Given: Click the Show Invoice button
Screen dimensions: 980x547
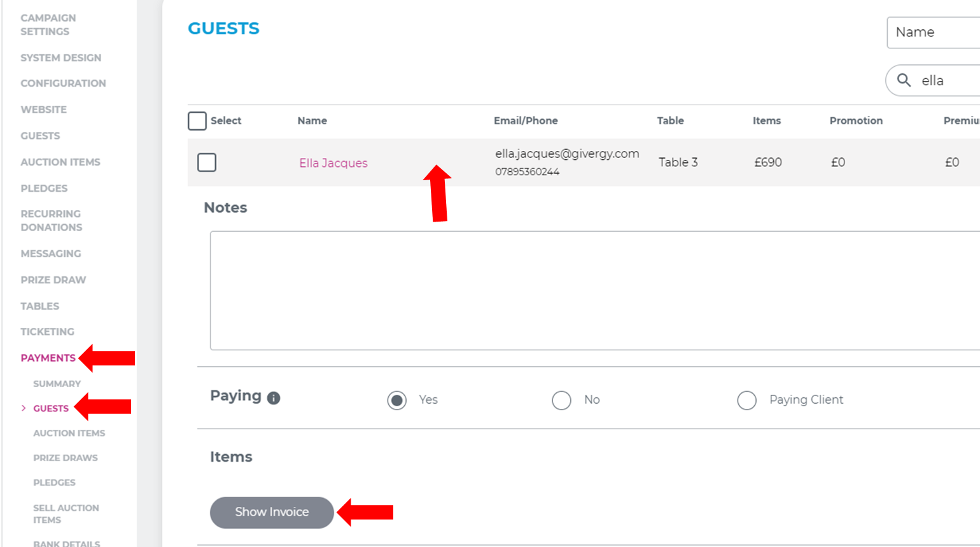Looking at the screenshot, I should point(272,512).
